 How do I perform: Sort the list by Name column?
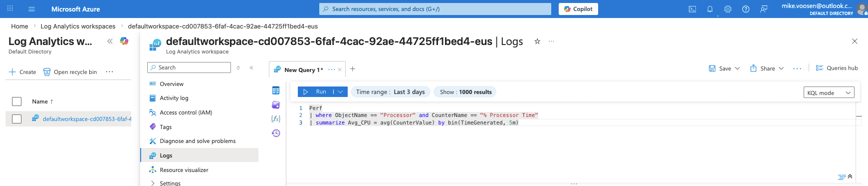42,101
